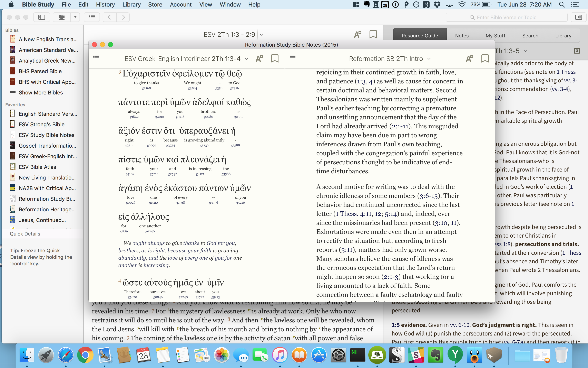Open Dropbox menu bar icon
Image resolution: width=588 pixels, height=368 pixels.
pos(437,4)
